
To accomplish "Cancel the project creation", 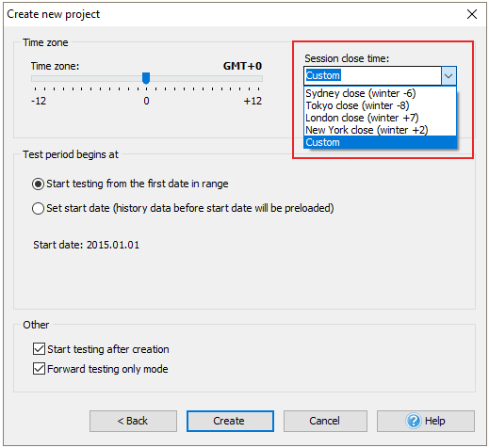I will (x=325, y=421).
